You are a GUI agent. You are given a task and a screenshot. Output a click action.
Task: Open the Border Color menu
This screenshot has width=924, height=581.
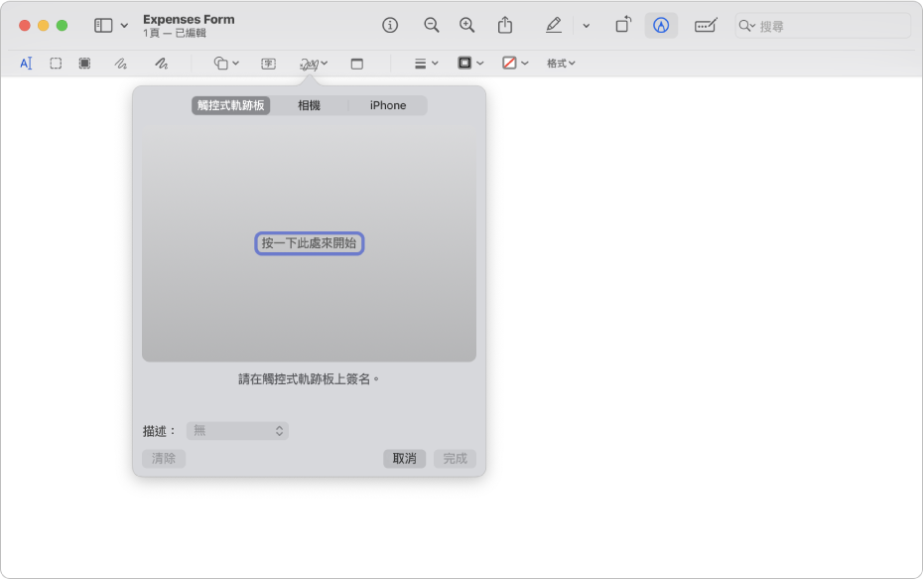point(470,63)
